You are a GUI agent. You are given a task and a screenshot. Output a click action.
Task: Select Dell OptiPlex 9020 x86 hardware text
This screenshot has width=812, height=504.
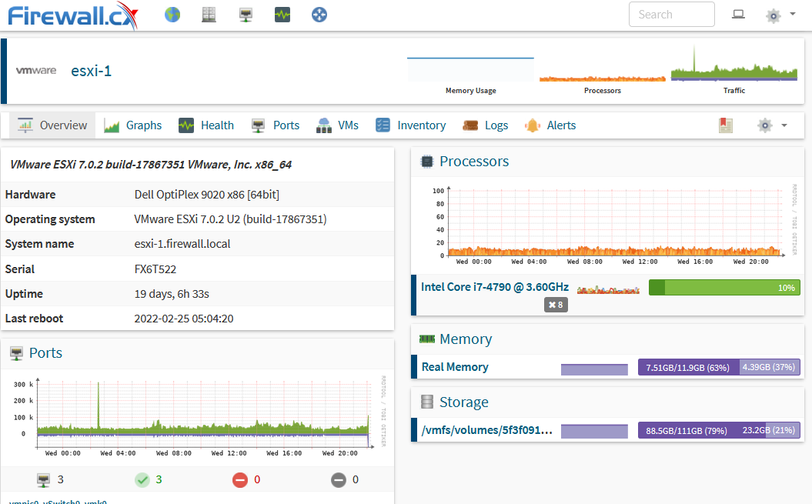pyautogui.click(x=206, y=195)
